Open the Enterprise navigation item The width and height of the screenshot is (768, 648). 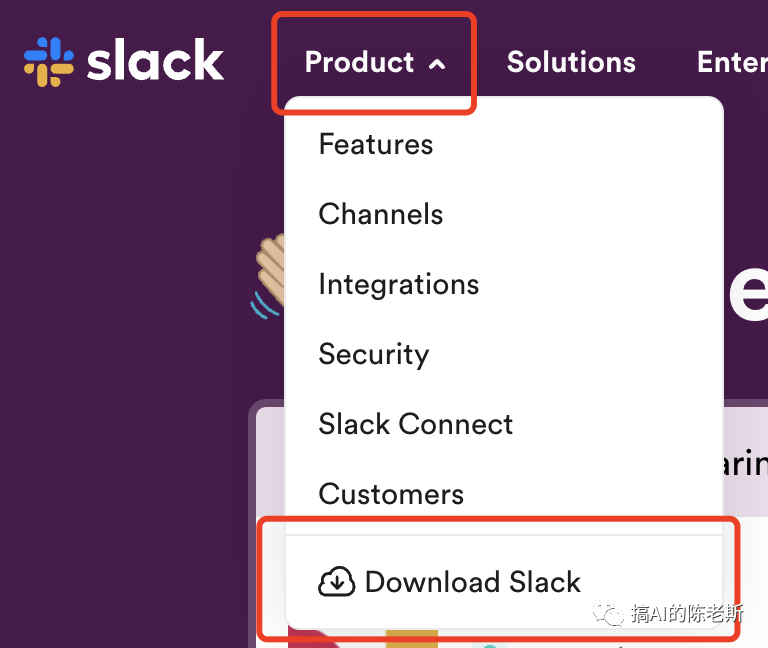pyautogui.click(x=732, y=62)
